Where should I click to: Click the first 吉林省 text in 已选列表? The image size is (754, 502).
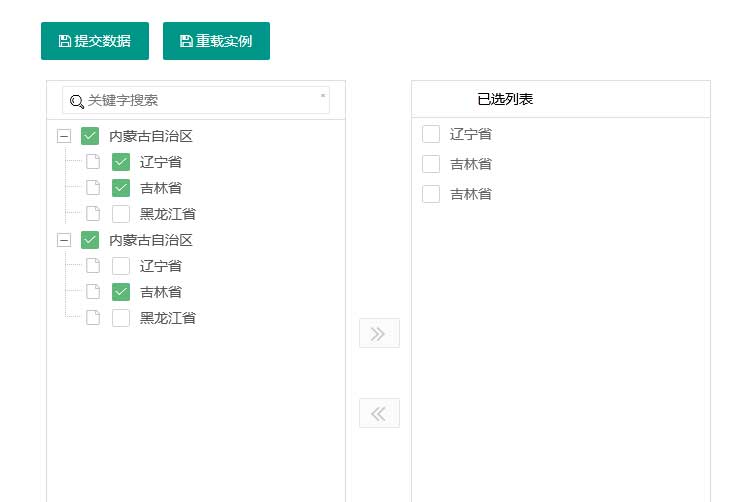[471, 164]
